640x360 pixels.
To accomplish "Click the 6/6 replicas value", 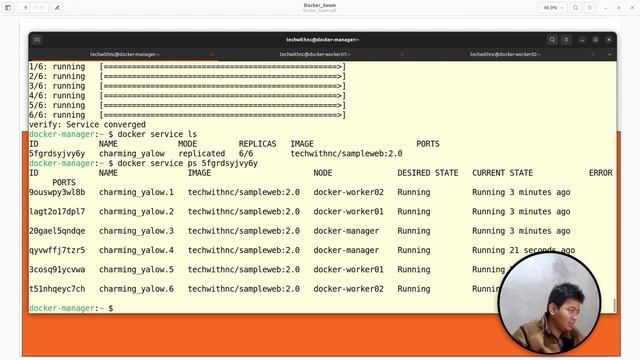I will (x=246, y=153).
